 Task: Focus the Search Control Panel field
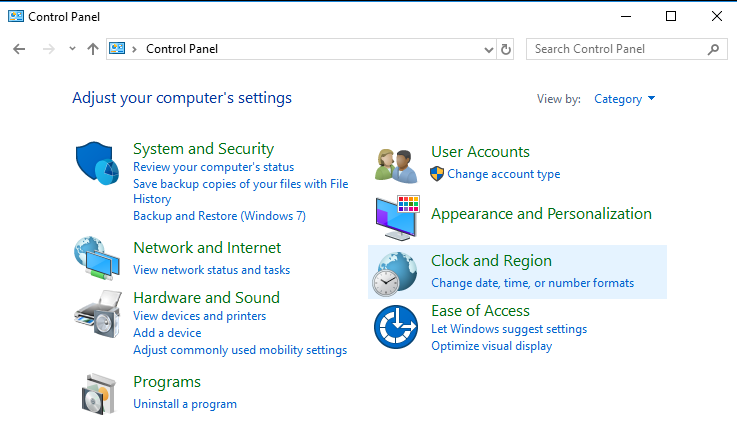click(619, 49)
